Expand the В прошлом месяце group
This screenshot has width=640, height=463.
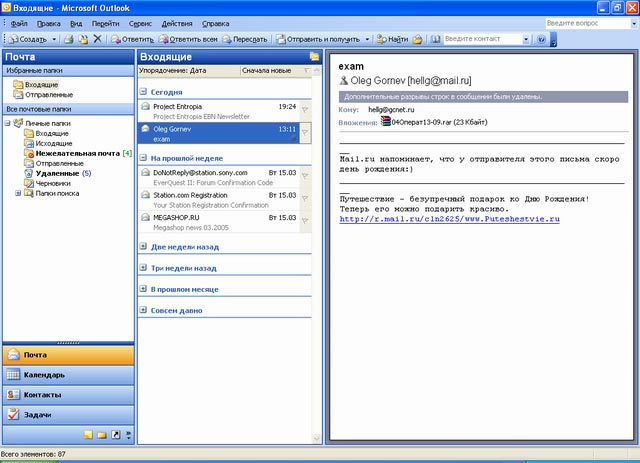[x=143, y=289]
